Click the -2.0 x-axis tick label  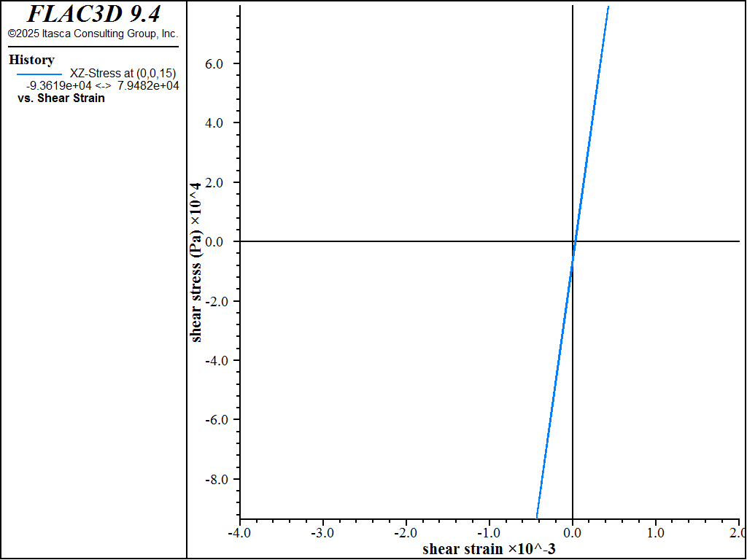(x=406, y=532)
